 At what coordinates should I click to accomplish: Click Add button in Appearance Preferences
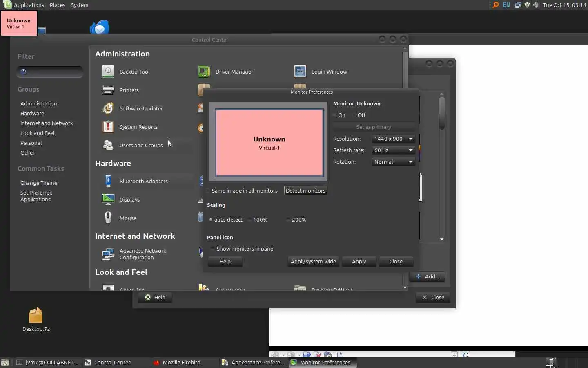(427, 276)
